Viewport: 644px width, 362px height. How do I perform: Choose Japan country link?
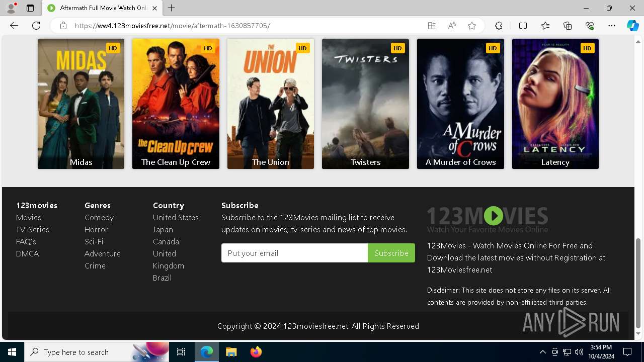click(163, 229)
